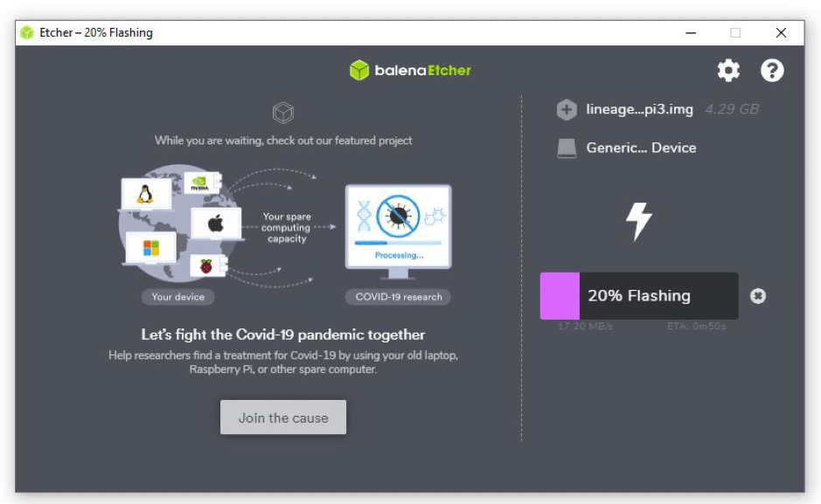Click 'While you are waiting' featured project text
Image resolution: width=821 pixels, height=504 pixels.
click(283, 141)
